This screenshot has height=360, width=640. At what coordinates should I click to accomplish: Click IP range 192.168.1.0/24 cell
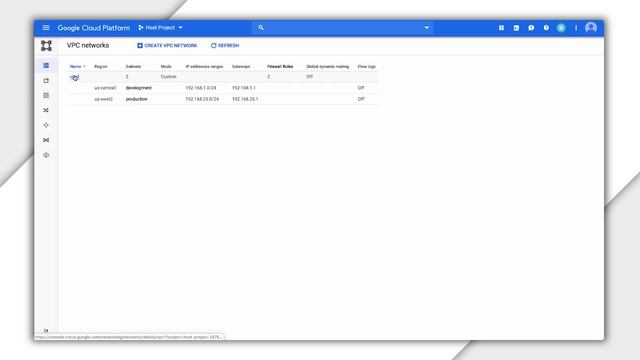pos(201,88)
